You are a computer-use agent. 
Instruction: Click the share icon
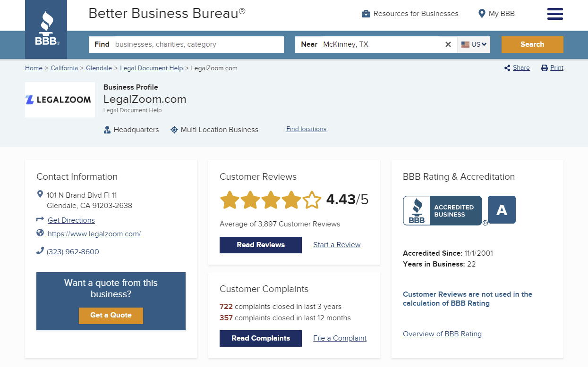pos(507,68)
